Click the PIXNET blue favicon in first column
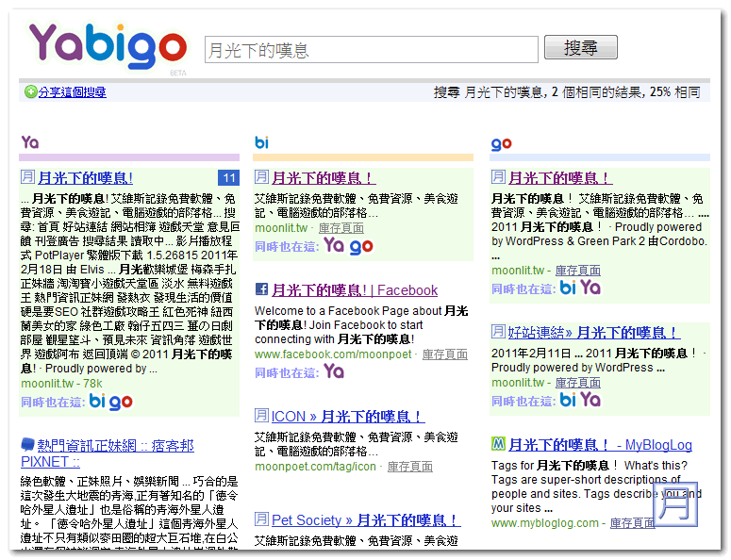The image size is (731, 560). coord(27,445)
